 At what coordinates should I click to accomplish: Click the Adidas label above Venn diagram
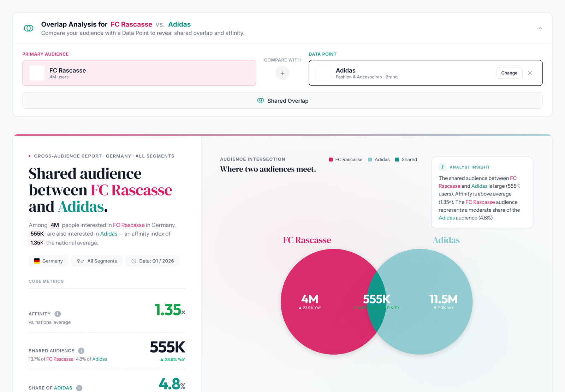coord(446,240)
